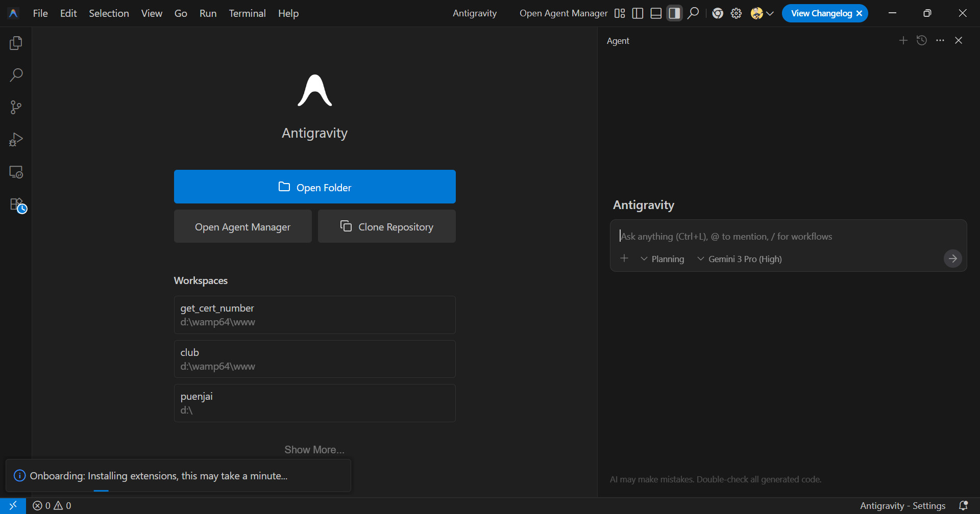Click Antigravity - Settings in the status bar
Image resolution: width=980 pixels, height=514 pixels.
click(902, 506)
